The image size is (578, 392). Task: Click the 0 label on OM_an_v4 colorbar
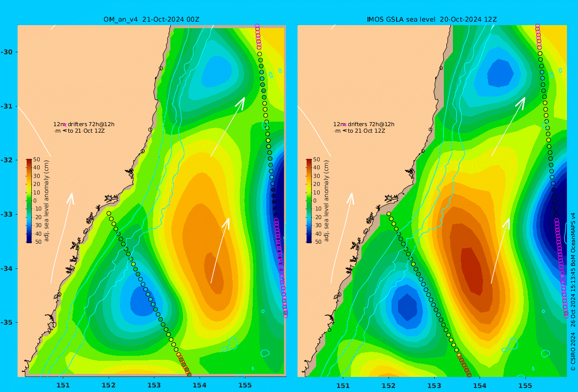click(x=35, y=201)
